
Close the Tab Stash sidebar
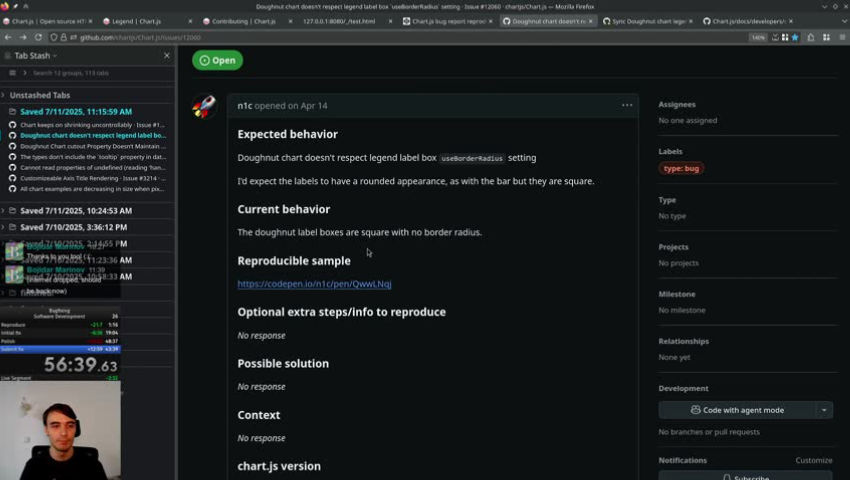(x=167, y=55)
